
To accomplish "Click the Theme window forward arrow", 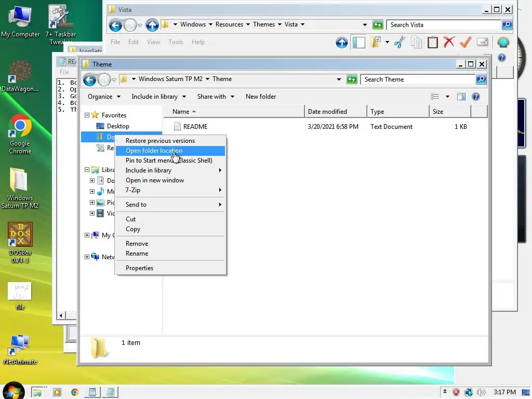I will click(x=104, y=80).
